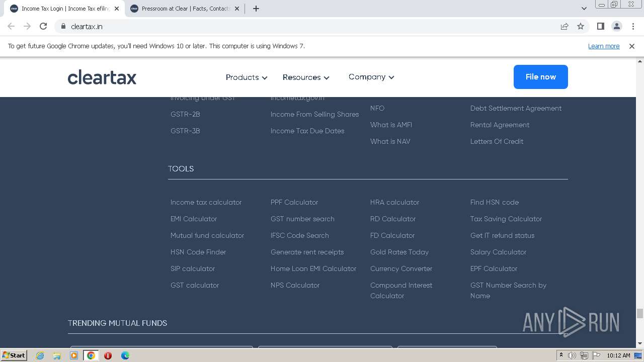
Task: Open a new tab with plus icon
Action: [256, 9]
